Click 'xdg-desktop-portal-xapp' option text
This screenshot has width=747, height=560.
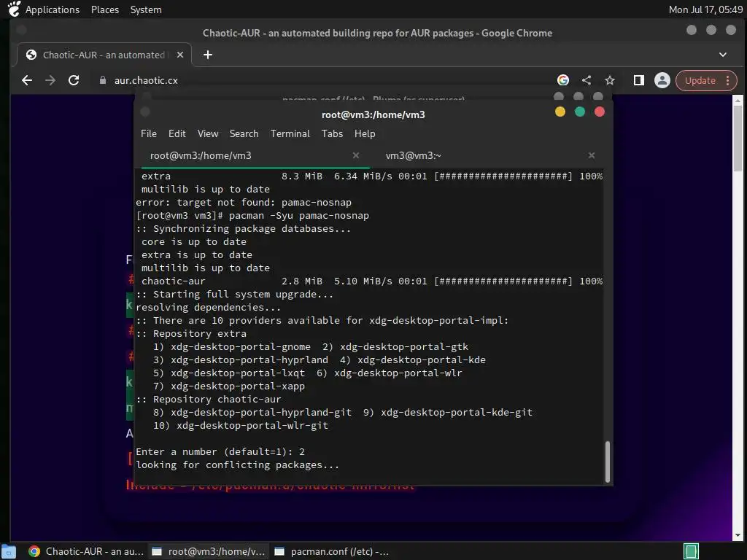(238, 386)
